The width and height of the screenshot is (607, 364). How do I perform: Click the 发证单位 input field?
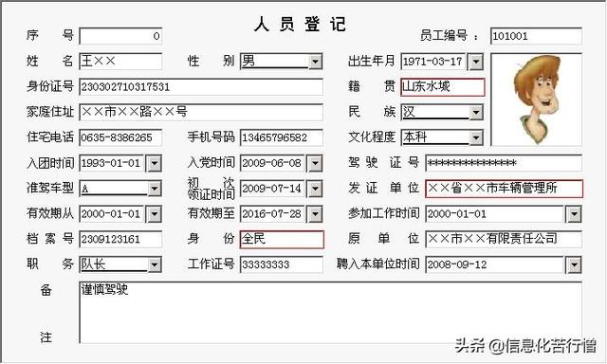pyautogui.click(x=504, y=189)
